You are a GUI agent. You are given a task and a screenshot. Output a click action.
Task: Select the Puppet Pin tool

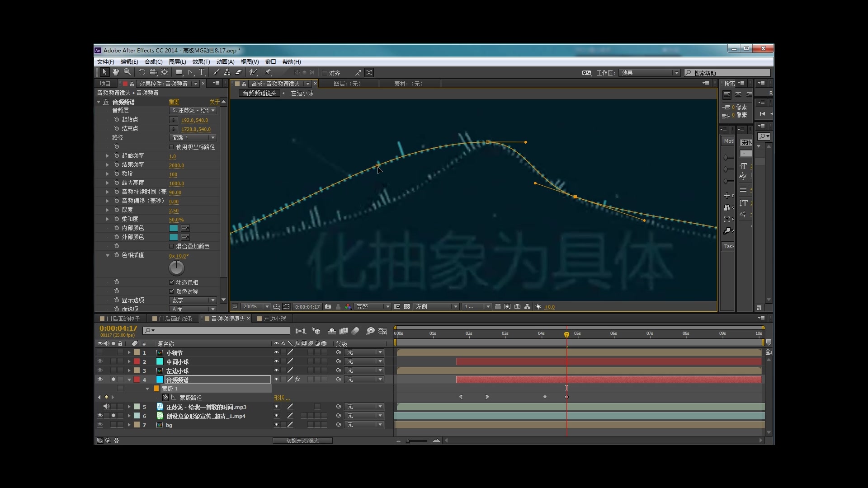pos(268,72)
